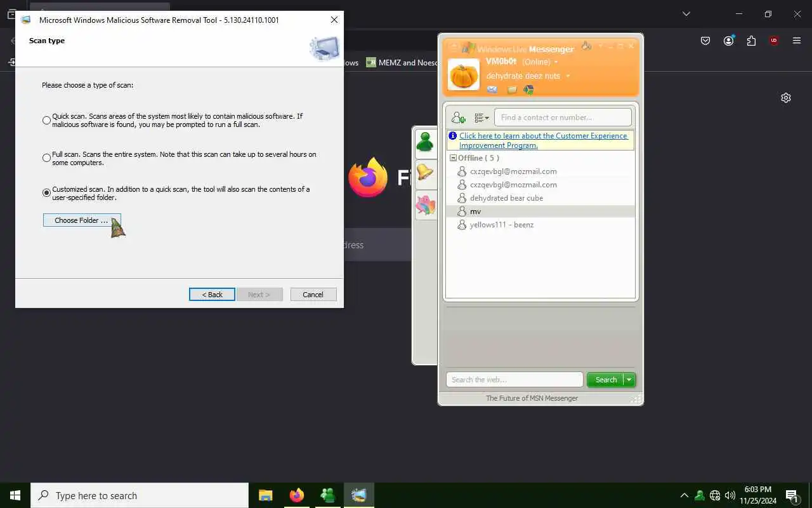This screenshot has height=508, width=812.
Task: Click the paintbrush color scheme icon
Action: pyautogui.click(x=586, y=46)
